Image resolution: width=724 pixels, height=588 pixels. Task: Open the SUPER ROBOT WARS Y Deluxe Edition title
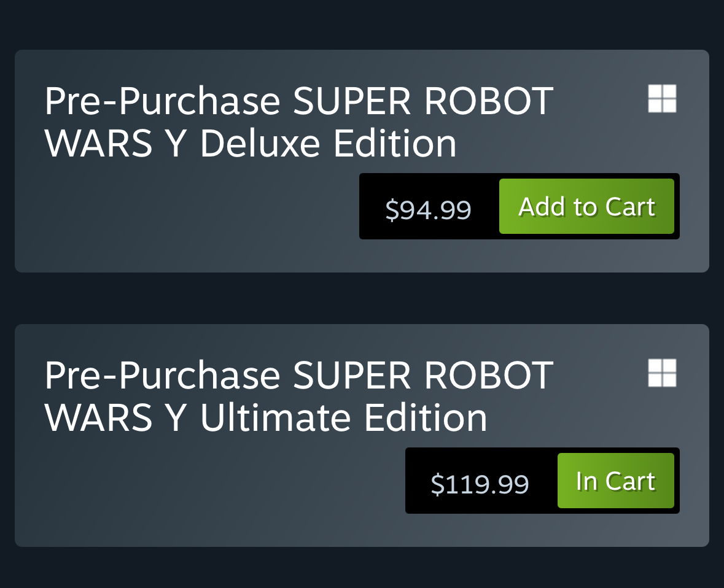point(298,122)
